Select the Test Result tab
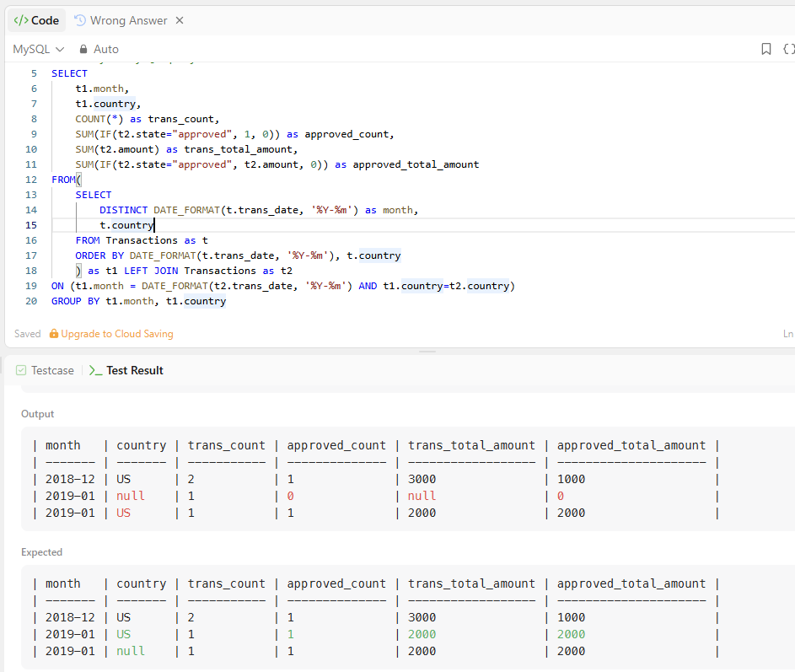The height and width of the screenshot is (672, 795). click(134, 370)
